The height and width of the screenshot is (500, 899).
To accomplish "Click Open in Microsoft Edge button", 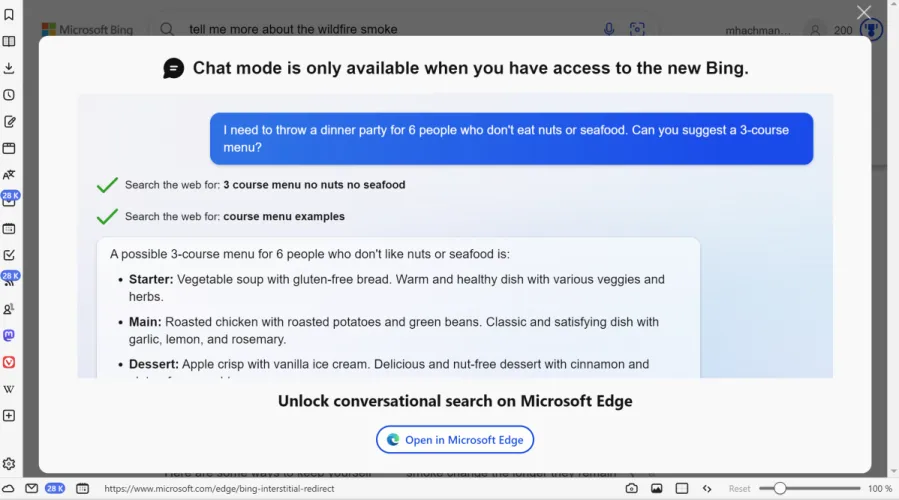I will 455,439.
